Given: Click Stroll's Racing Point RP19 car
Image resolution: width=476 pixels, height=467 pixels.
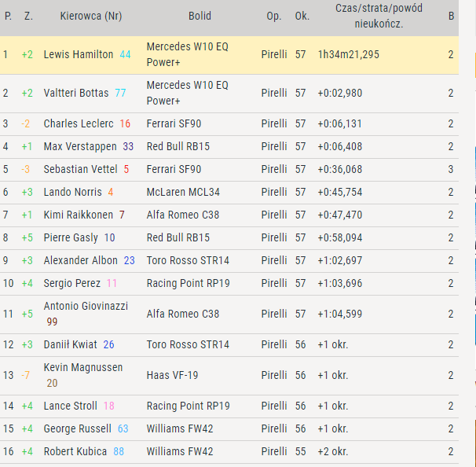Looking at the screenshot, I should pos(189,406).
